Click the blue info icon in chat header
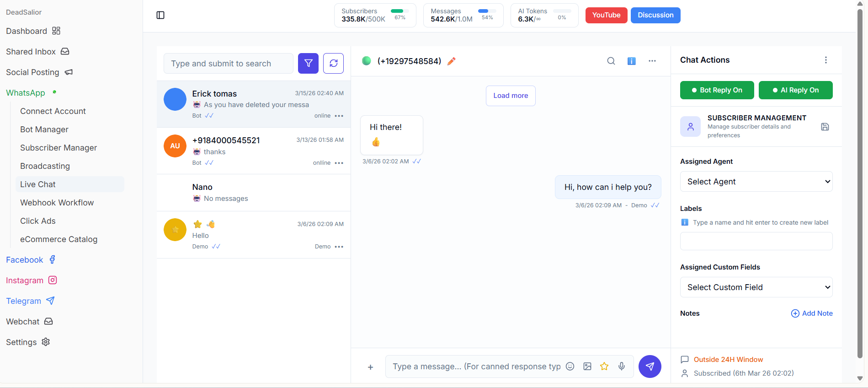This screenshot has height=388, width=868. (631, 61)
